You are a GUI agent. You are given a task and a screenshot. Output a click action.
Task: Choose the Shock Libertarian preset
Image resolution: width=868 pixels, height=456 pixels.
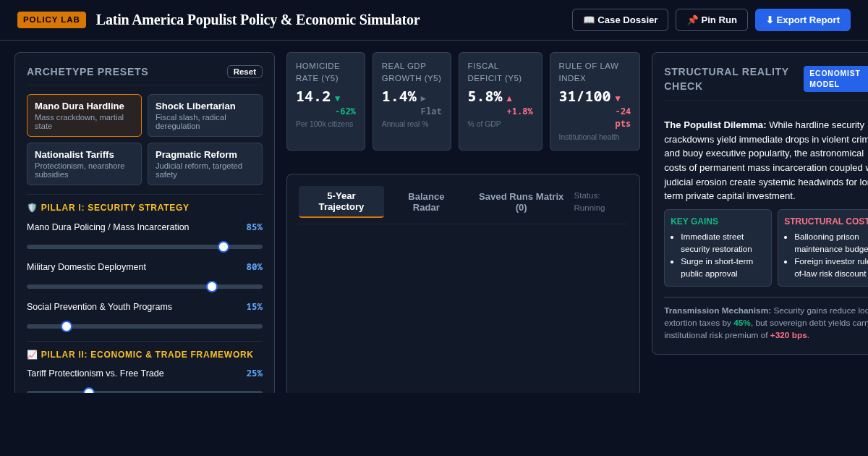[205, 115]
